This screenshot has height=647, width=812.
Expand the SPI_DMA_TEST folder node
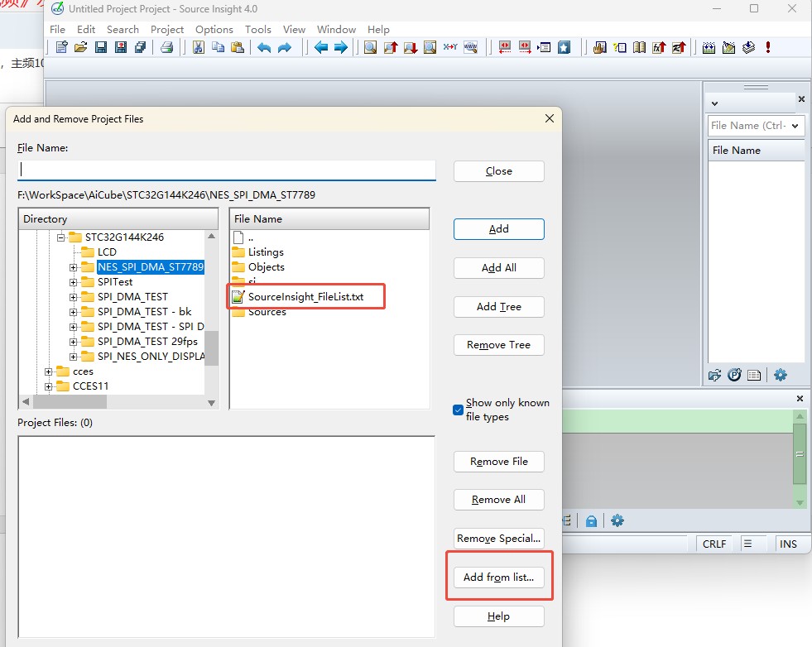point(73,298)
